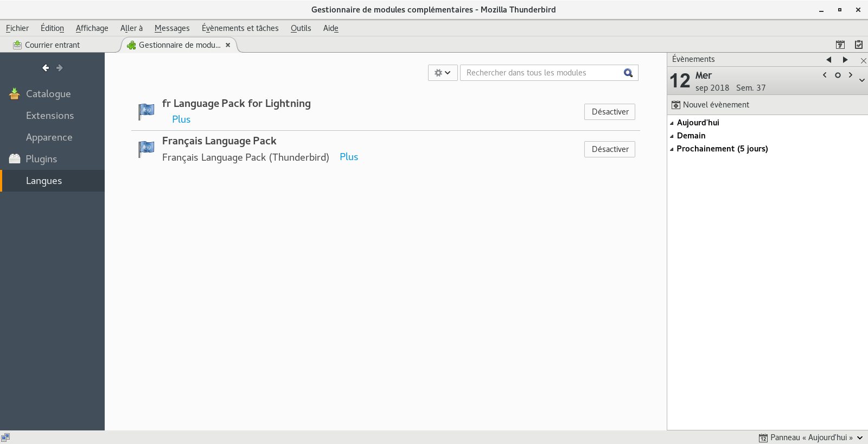Viewport: 868px width, 444px height.
Task: Go back with the left arrow in sidebar
Action: coord(46,68)
